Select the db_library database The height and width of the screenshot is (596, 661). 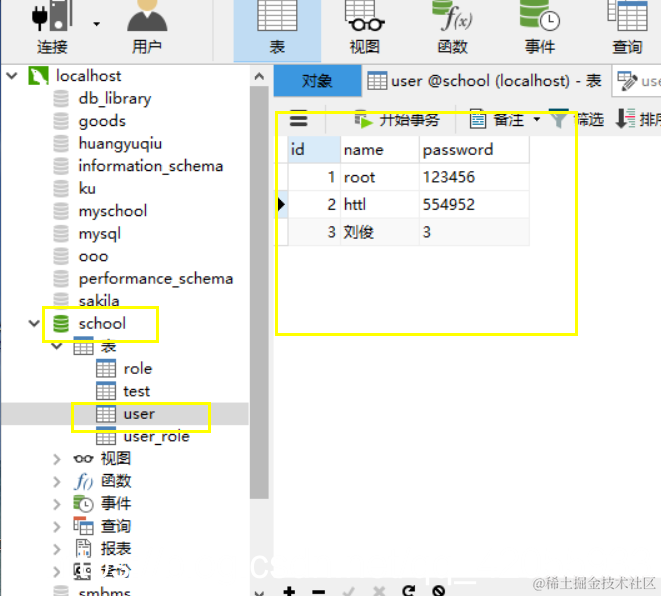point(115,99)
